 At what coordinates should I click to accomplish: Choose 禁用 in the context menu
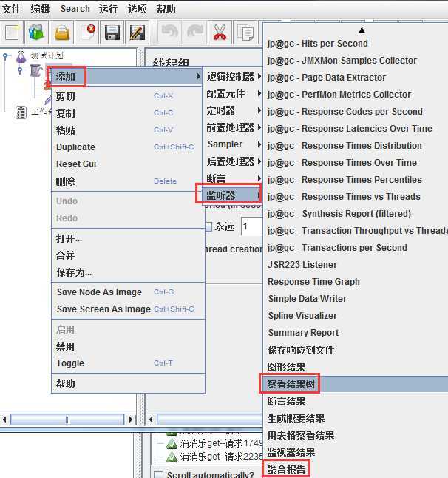128,346
